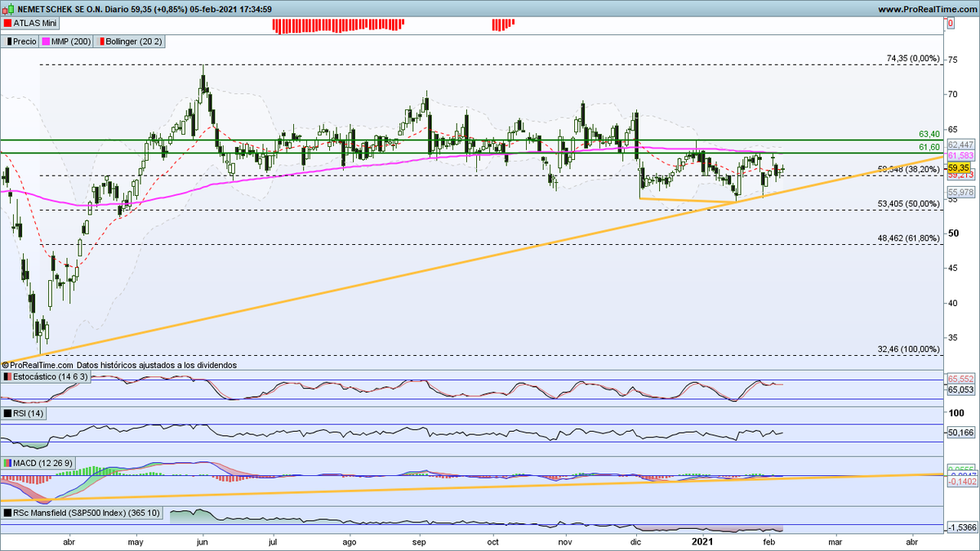
Task: Open the RSc Mansfield (S&P500 Index) label
Action: click(87, 513)
